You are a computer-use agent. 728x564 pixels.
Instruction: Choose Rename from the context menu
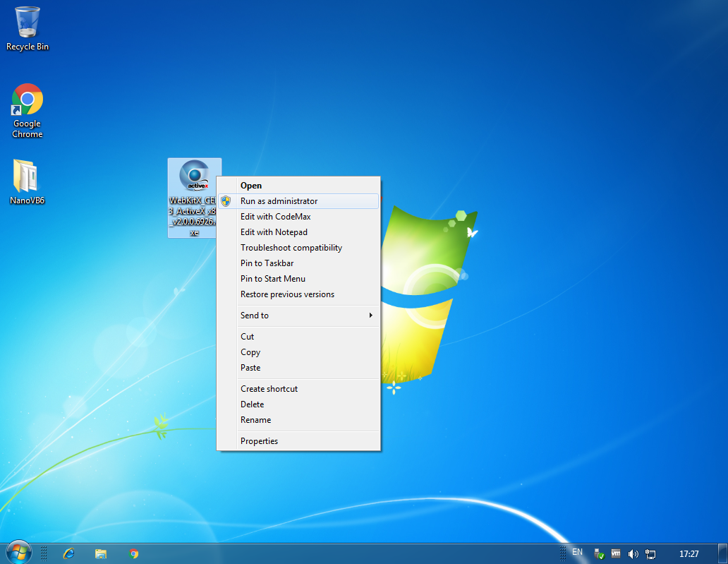(x=298, y=420)
